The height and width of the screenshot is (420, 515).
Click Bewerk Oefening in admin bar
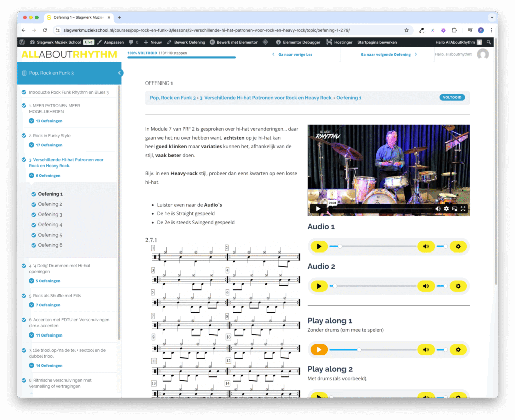coord(186,42)
